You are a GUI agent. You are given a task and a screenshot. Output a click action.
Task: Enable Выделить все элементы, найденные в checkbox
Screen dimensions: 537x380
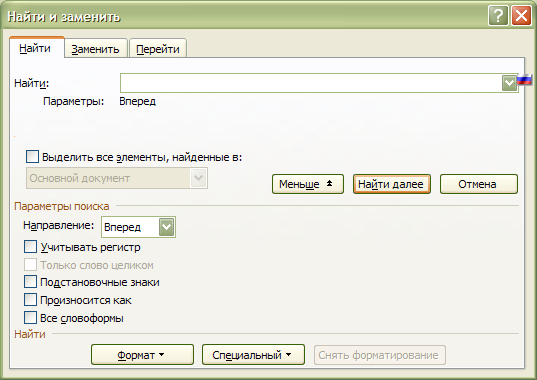(x=32, y=157)
